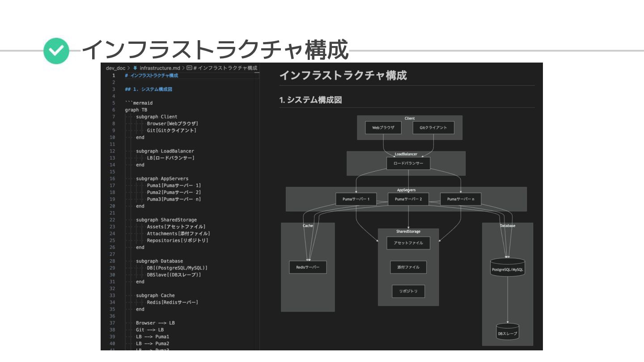This screenshot has height=362, width=644.
Task: Click code line Browser --> LB
Action: (155, 323)
